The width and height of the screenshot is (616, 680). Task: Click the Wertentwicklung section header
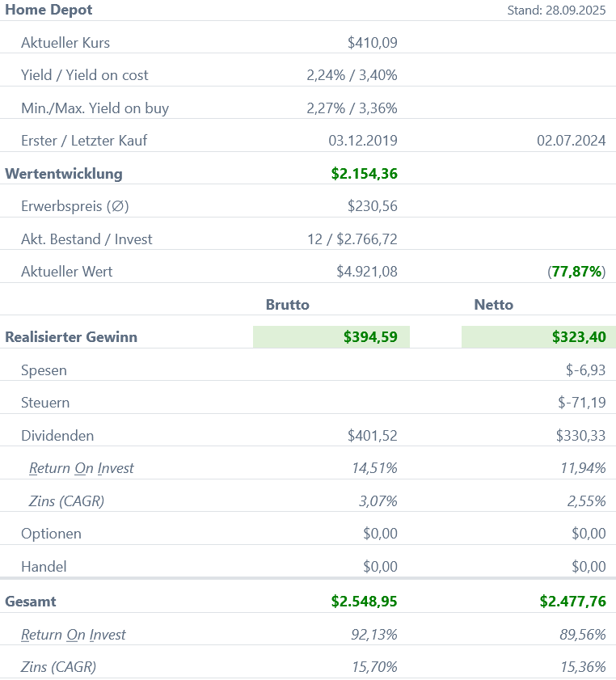(64, 174)
